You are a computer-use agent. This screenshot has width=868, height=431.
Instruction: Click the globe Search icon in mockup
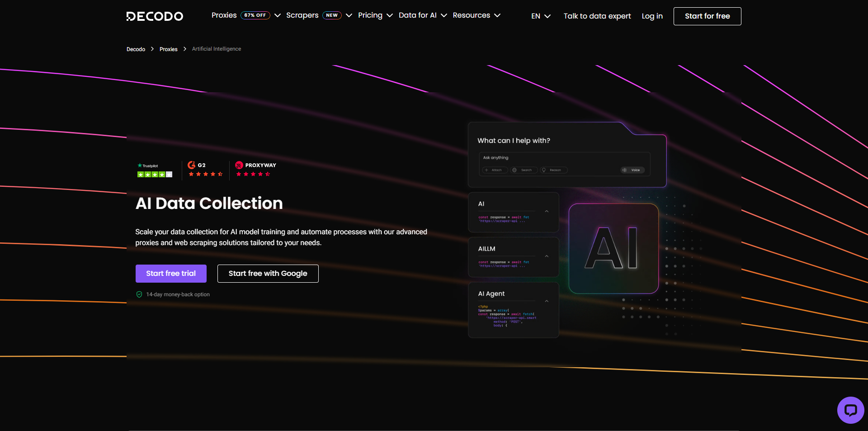click(x=514, y=170)
